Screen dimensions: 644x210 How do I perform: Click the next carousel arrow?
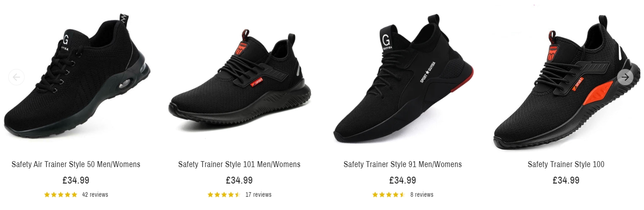tap(625, 77)
